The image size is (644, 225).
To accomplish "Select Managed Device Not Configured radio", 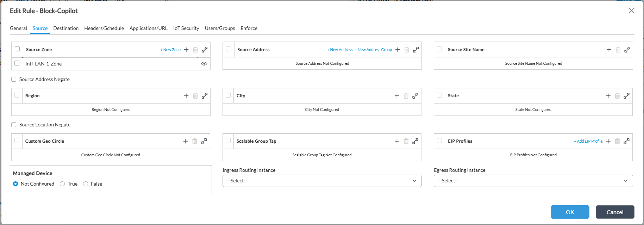I will pyautogui.click(x=15, y=184).
